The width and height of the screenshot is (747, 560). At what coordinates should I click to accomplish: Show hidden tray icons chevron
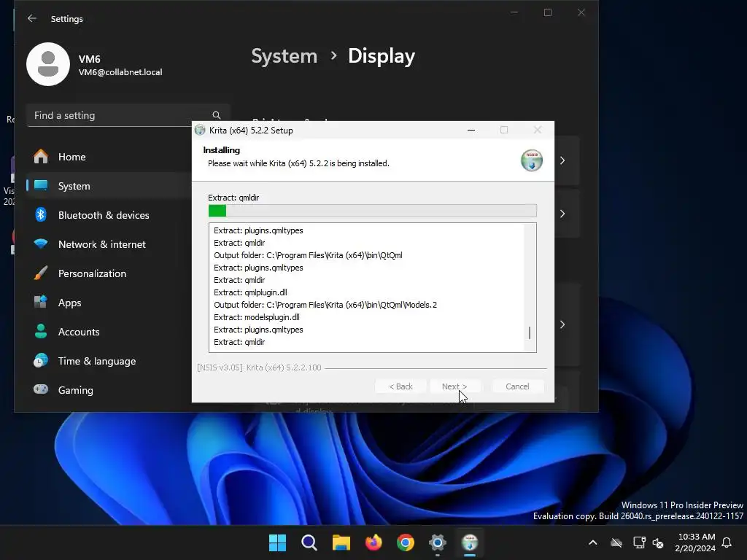click(x=592, y=542)
